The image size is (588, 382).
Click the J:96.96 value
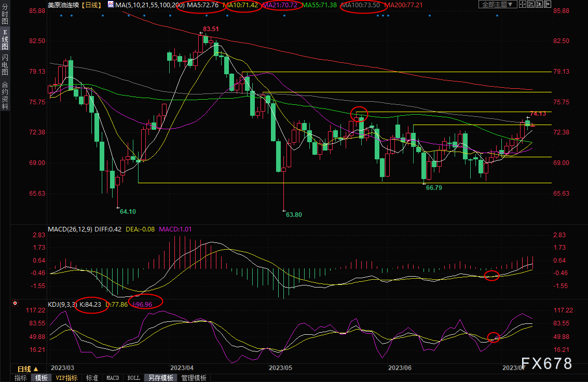(143, 304)
